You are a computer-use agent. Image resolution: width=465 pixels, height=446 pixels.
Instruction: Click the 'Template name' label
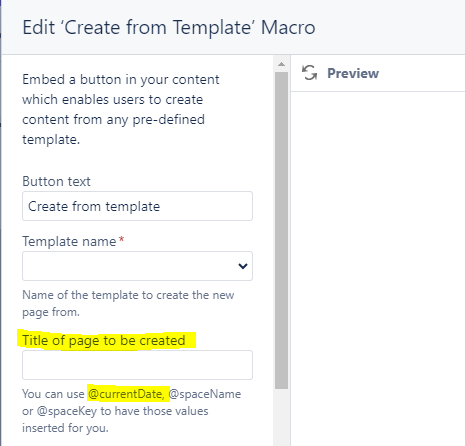[69, 241]
